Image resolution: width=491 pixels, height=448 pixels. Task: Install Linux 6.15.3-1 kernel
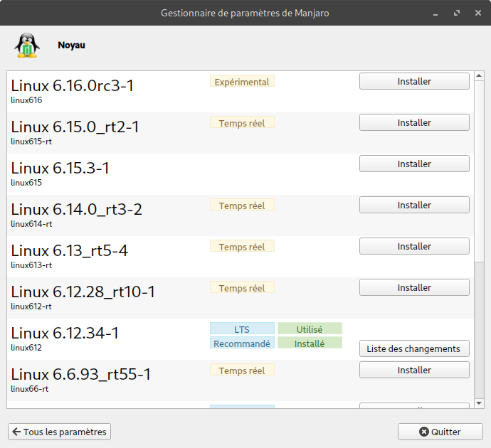pos(414,164)
